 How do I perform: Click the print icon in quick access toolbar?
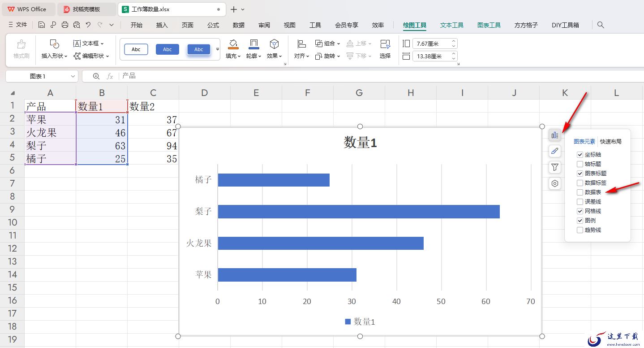tap(65, 25)
